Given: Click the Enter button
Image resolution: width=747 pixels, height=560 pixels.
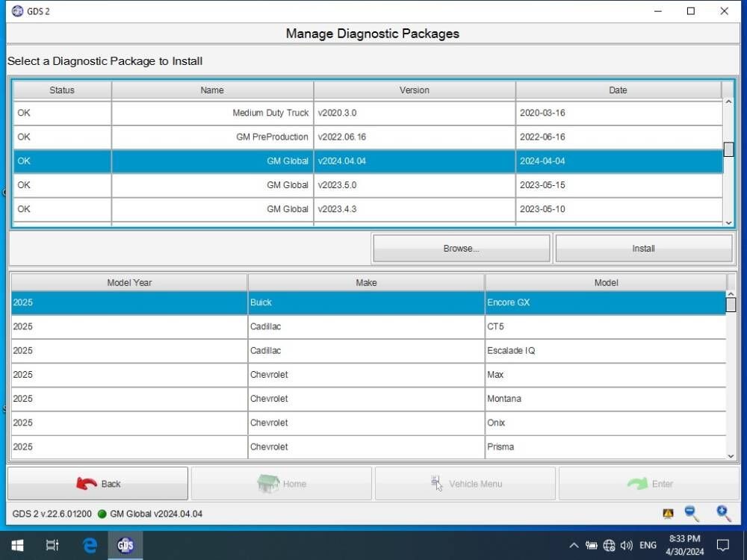Looking at the screenshot, I should tap(649, 483).
